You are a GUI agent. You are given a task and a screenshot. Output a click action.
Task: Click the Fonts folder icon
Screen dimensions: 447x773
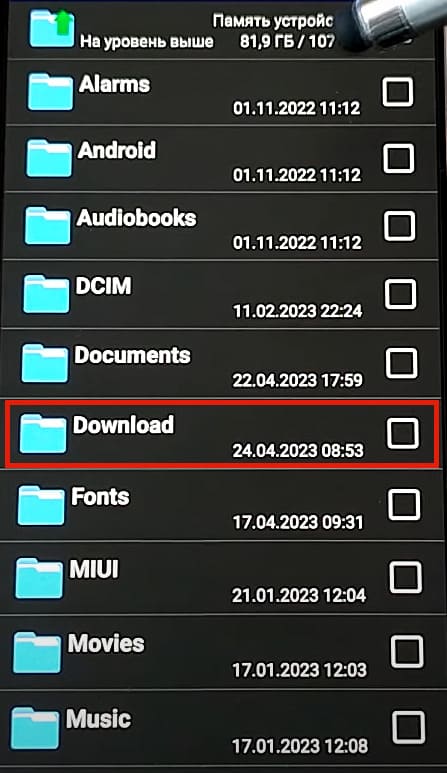40,505
